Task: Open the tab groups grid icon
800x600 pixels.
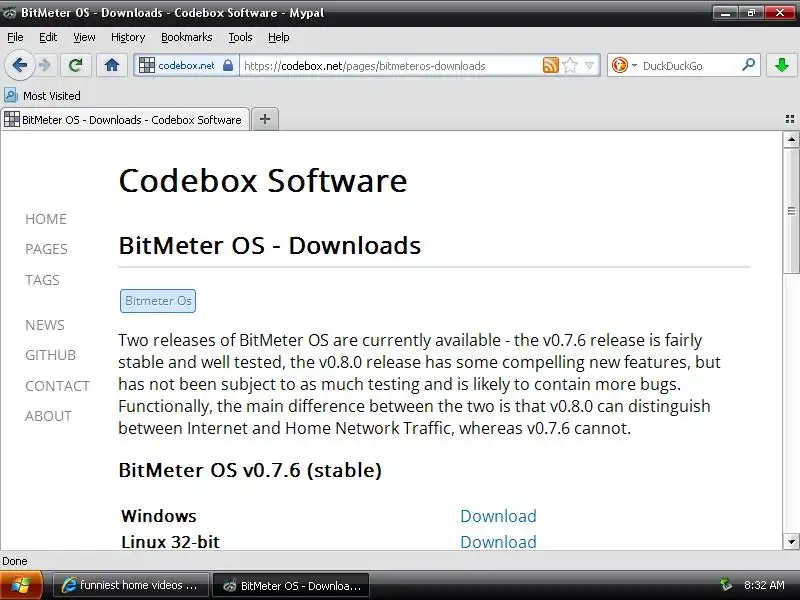Action: [790, 119]
